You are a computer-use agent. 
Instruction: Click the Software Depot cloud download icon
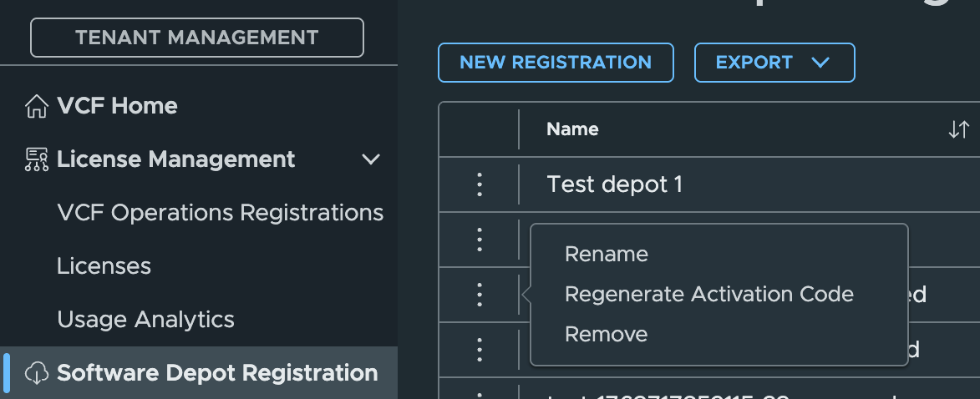click(36, 373)
